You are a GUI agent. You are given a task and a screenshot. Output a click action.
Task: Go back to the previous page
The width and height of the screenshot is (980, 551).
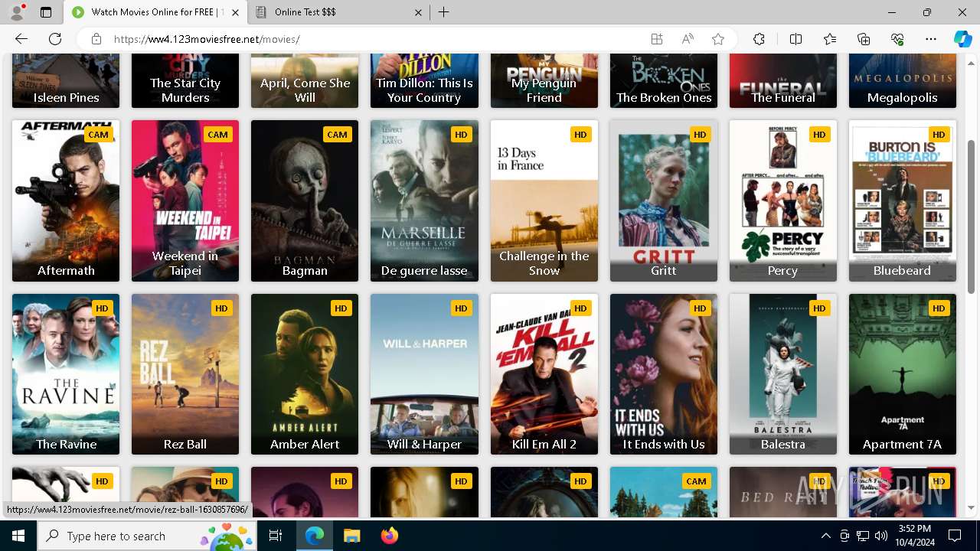[x=21, y=39]
